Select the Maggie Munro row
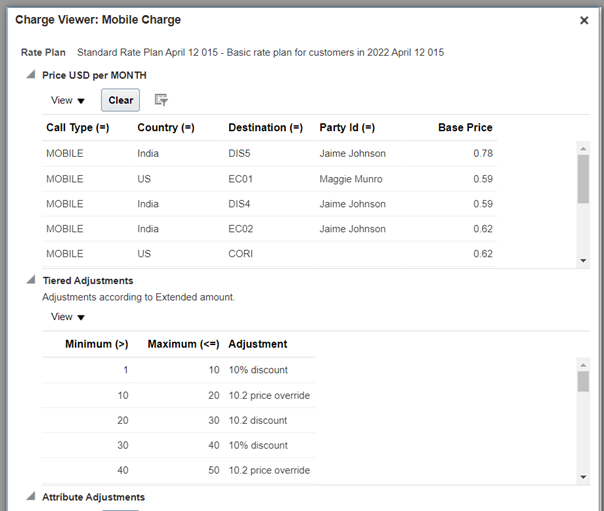The image size is (604, 511). 351,179
